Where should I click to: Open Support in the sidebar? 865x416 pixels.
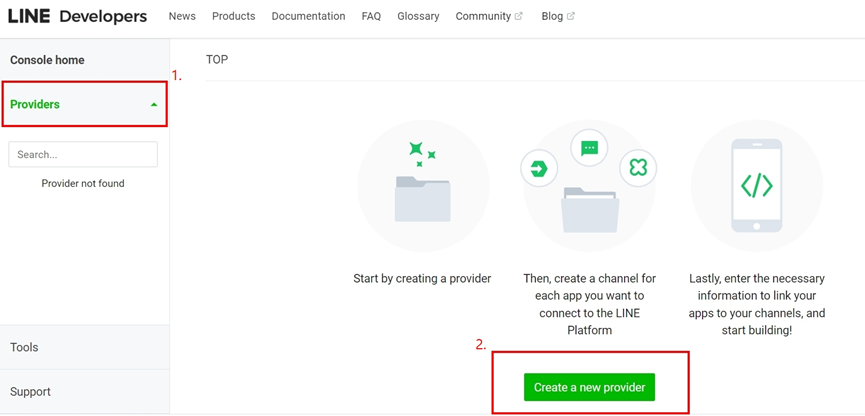[84, 392]
